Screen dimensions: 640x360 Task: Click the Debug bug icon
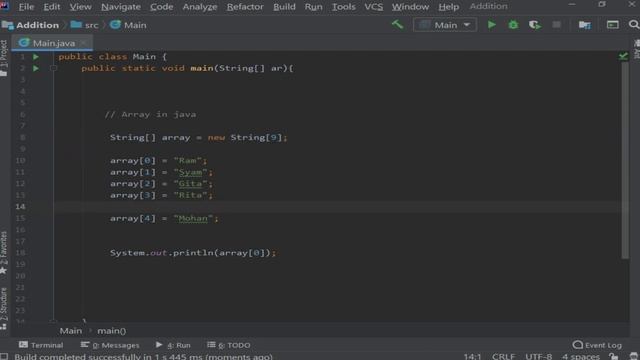(513, 25)
